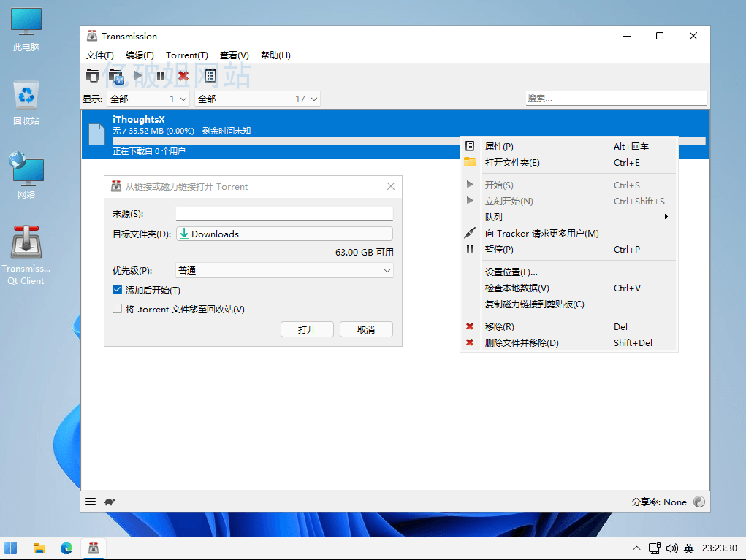Click the red X remove torrent toolbar icon

point(183,75)
